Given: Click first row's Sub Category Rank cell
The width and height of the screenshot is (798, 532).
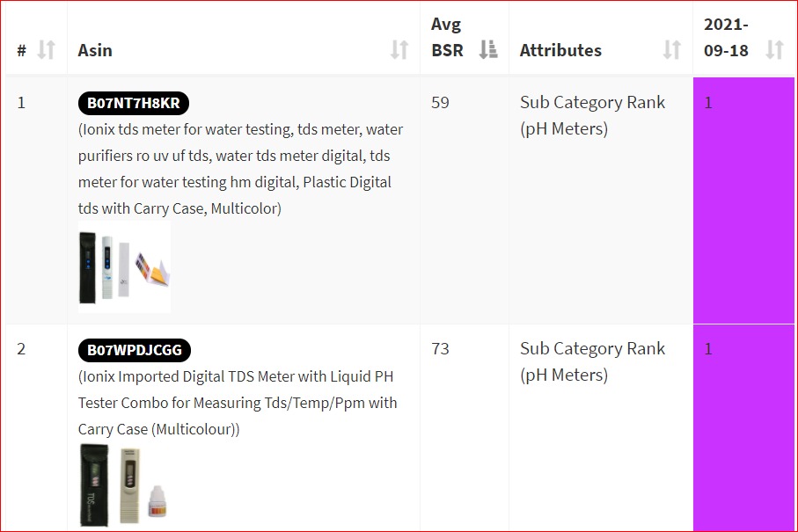Looking at the screenshot, I should click(x=592, y=115).
